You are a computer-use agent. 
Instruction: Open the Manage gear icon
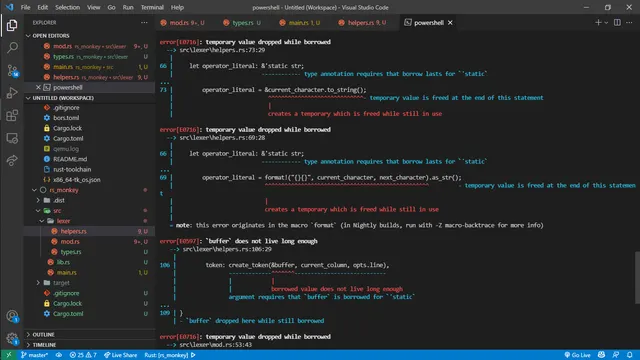click(x=12, y=338)
